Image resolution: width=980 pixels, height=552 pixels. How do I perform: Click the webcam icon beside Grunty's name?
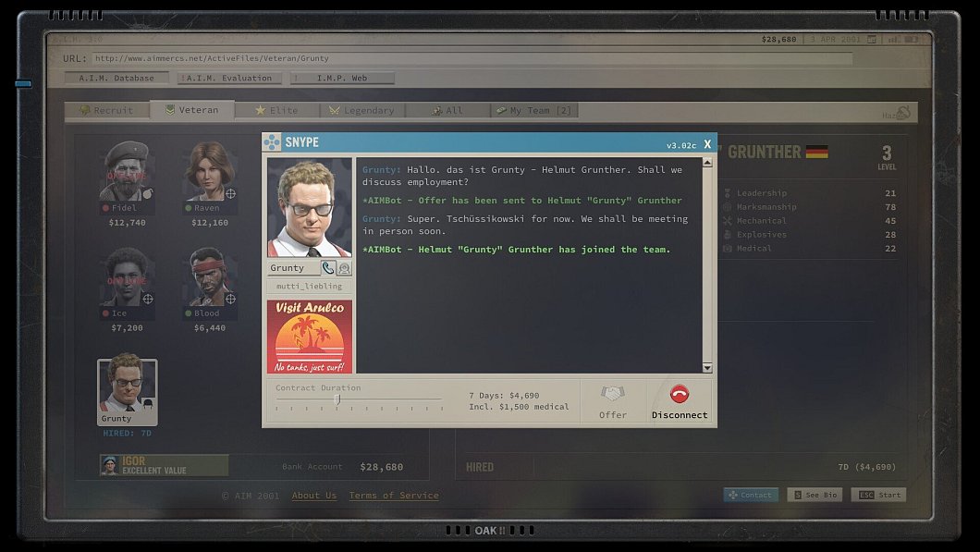tap(344, 268)
